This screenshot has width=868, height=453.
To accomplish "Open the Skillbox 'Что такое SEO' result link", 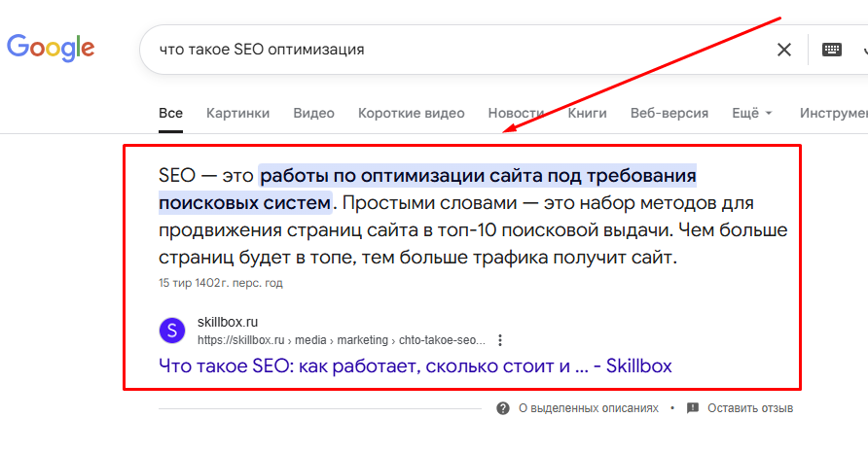I will tap(416, 366).
